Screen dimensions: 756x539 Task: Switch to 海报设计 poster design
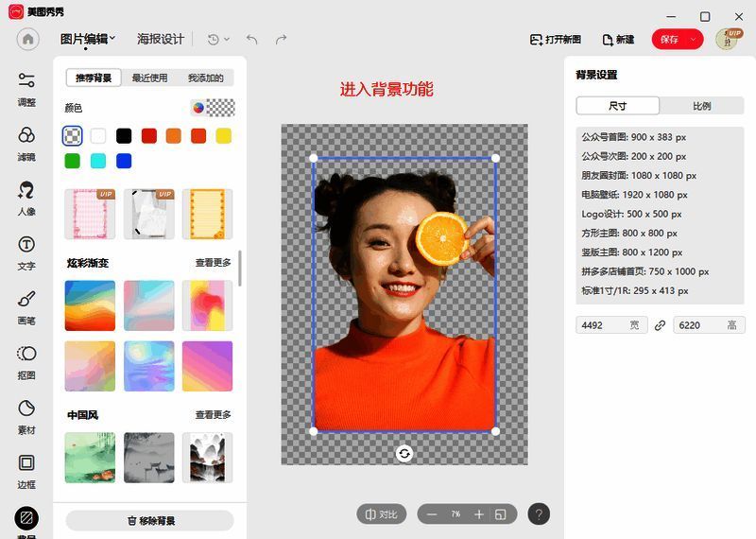[x=161, y=39]
